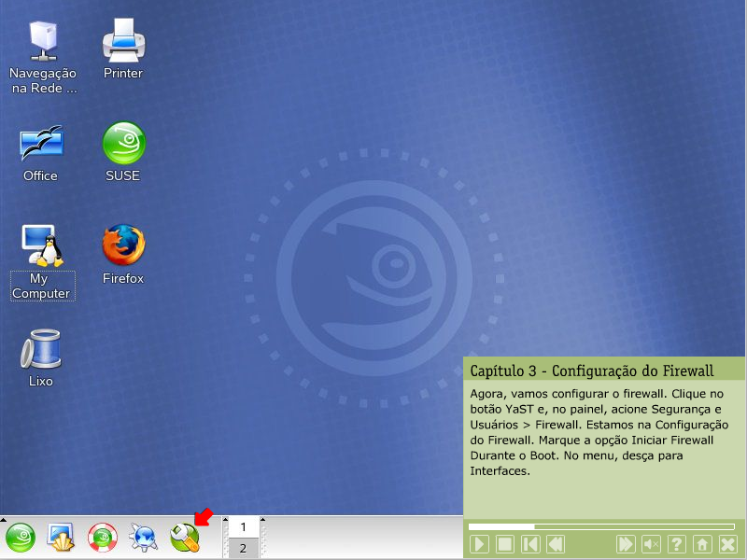Open the SUSE main menu button
This screenshot has width=747, height=560.
point(21,538)
